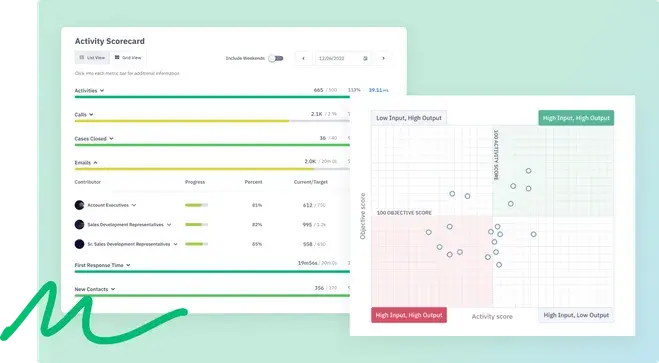The width and height of the screenshot is (659, 363).
Task: Toggle the Include Weekends switch
Action: [276, 58]
